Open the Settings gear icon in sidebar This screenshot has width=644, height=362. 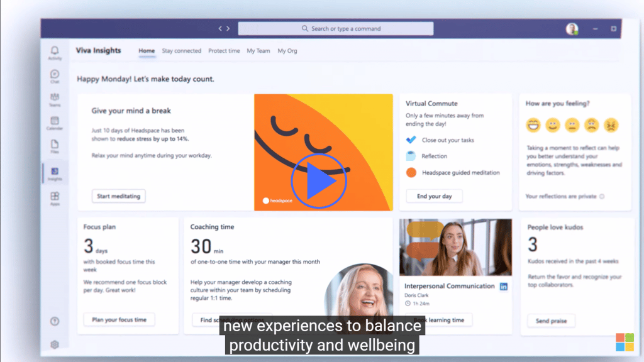[55, 345]
